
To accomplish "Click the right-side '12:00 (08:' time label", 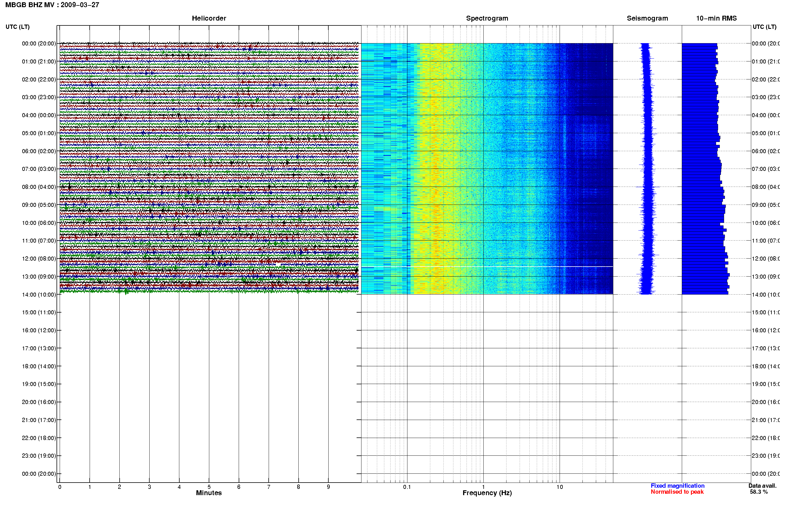I will [766, 259].
